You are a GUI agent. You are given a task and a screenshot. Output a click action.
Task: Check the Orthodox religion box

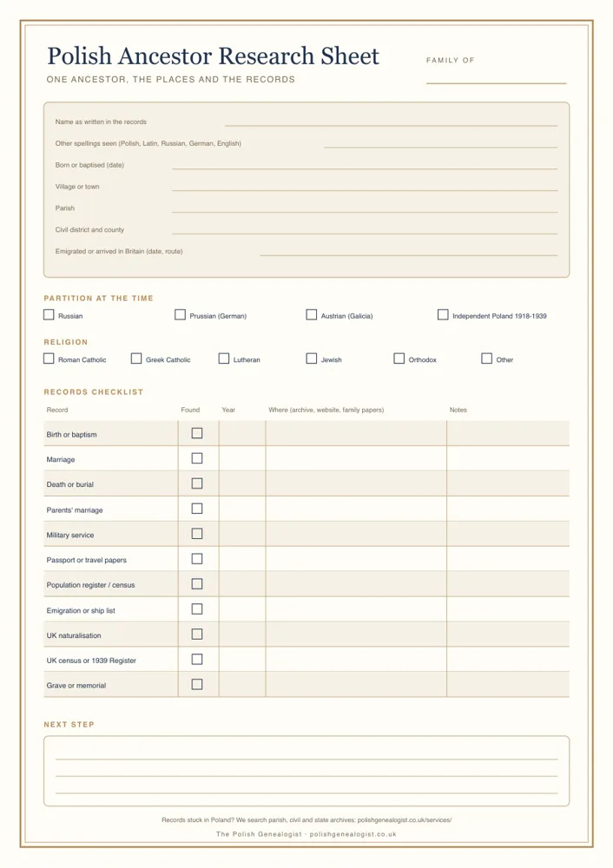[x=399, y=358]
